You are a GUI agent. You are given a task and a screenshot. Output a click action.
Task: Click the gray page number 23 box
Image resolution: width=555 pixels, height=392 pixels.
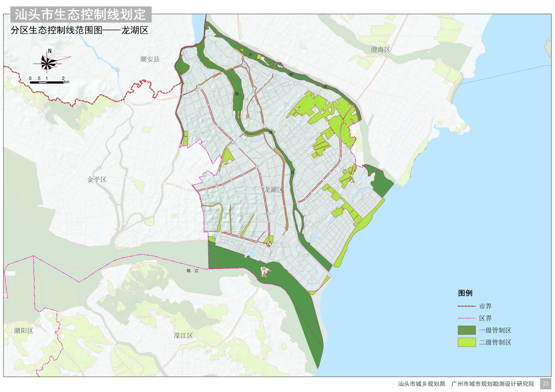click(x=545, y=383)
